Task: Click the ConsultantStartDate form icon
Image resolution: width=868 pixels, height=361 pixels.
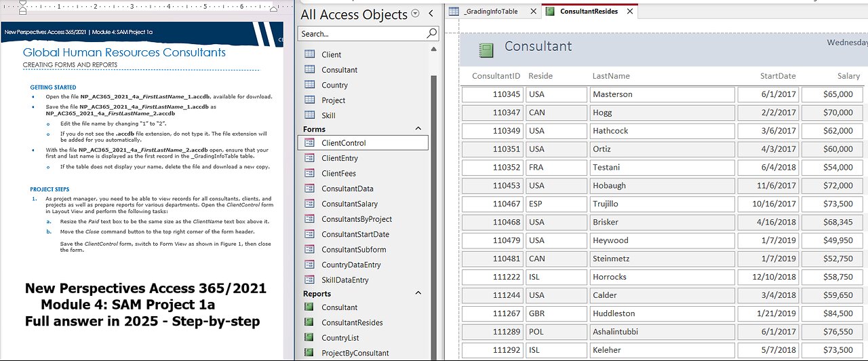Action: (x=309, y=234)
